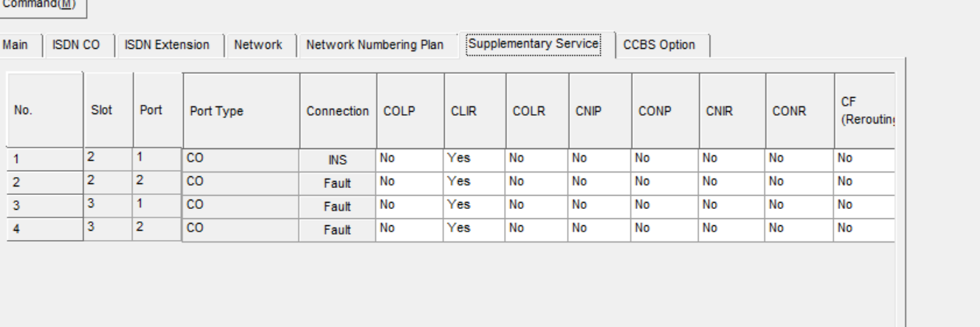Click the CNIR cell in row 2
This screenshot has height=327, width=980.
pyautogui.click(x=732, y=182)
